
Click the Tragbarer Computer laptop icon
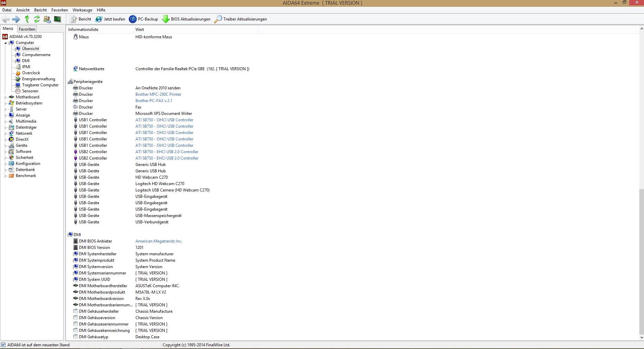[x=18, y=85]
